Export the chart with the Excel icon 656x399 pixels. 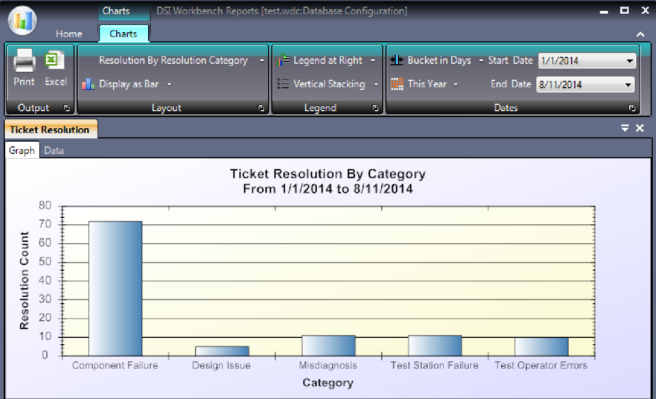(55, 61)
